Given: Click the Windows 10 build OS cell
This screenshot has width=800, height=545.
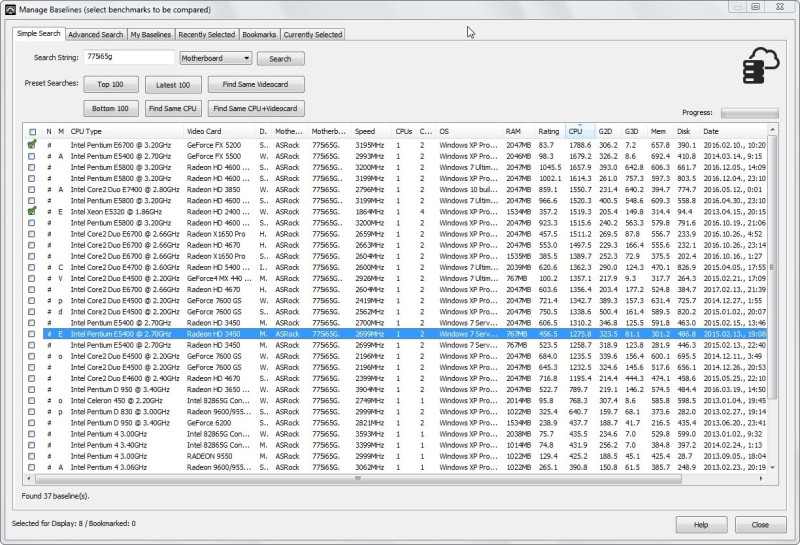Looking at the screenshot, I should (468, 189).
